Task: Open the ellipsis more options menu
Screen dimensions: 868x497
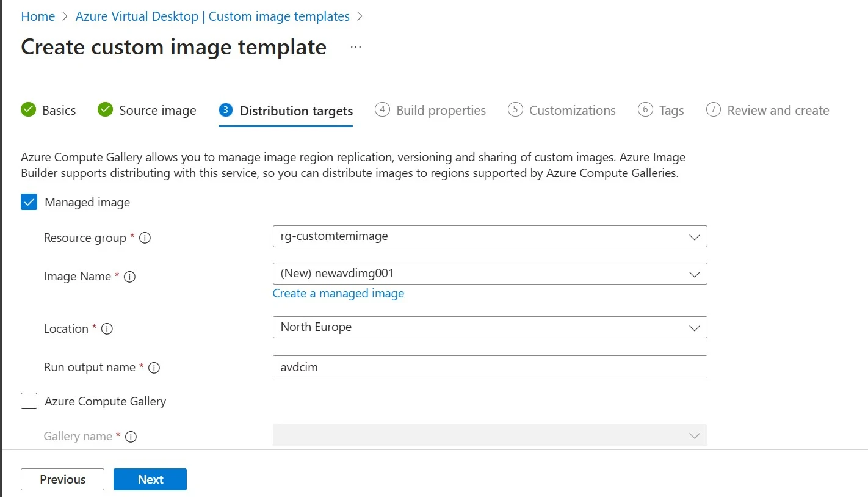Action: tap(356, 47)
